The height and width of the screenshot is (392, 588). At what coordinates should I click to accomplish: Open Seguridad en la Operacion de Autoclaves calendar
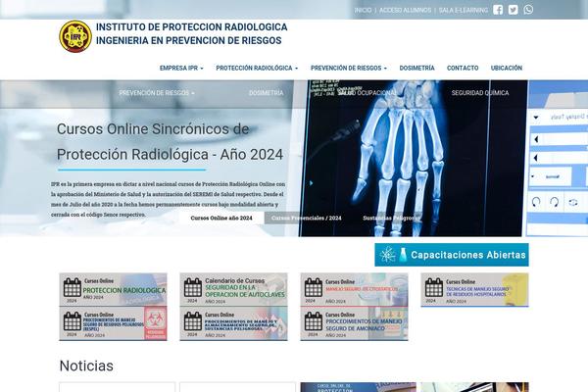point(233,290)
